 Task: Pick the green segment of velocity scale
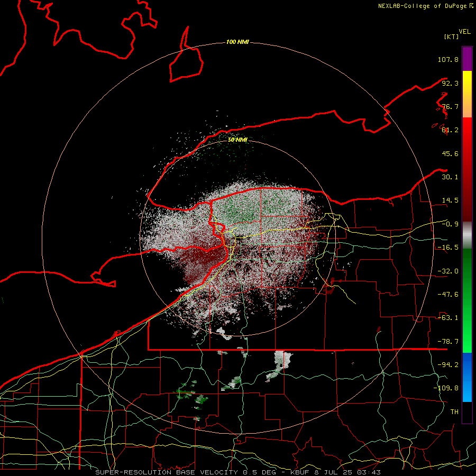click(467, 300)
